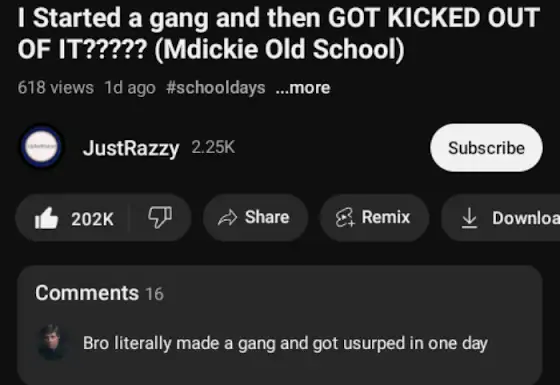Open the #schooldays hashtag link
The height and width of the screenshot is (385, 560).
click(216, 88)
